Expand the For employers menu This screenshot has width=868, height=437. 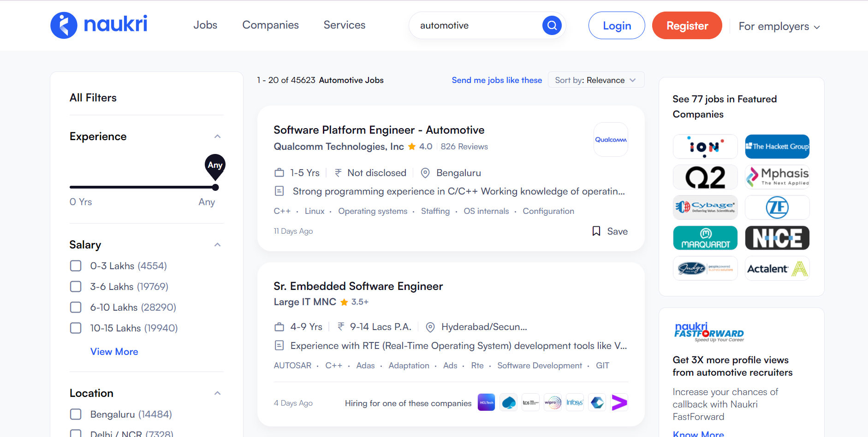(x=779, y=26)
